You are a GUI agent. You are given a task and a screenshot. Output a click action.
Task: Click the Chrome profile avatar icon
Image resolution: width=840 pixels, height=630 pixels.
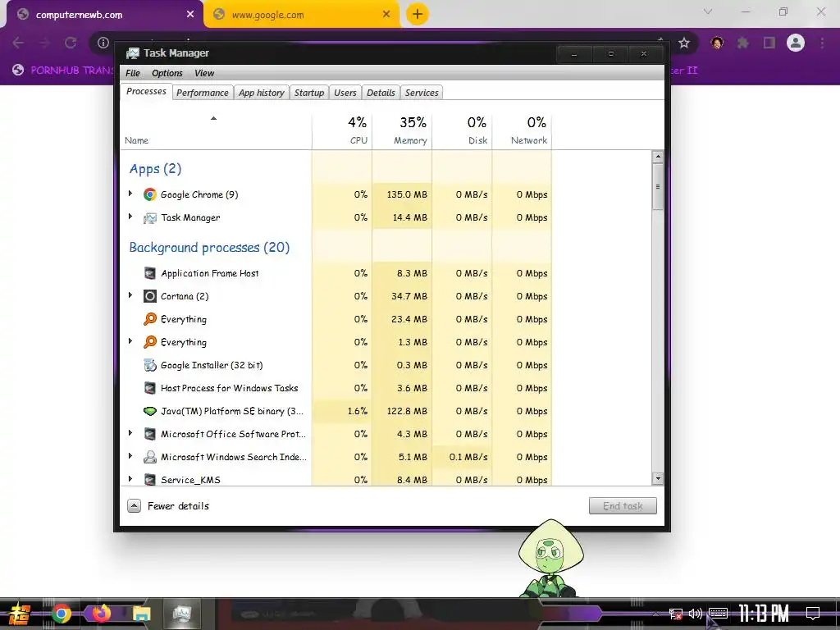796,43
